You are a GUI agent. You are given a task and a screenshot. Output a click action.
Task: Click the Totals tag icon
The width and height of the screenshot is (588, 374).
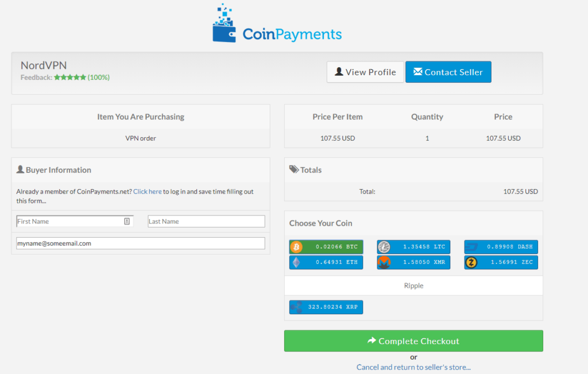(294, 169)
